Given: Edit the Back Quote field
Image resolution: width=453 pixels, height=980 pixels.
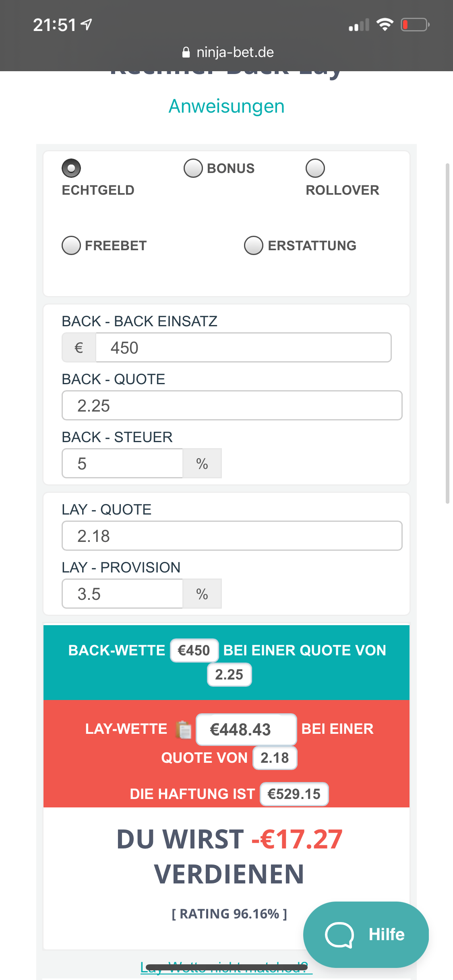Looking at the screenshot, I should click(x=232, y=406).
